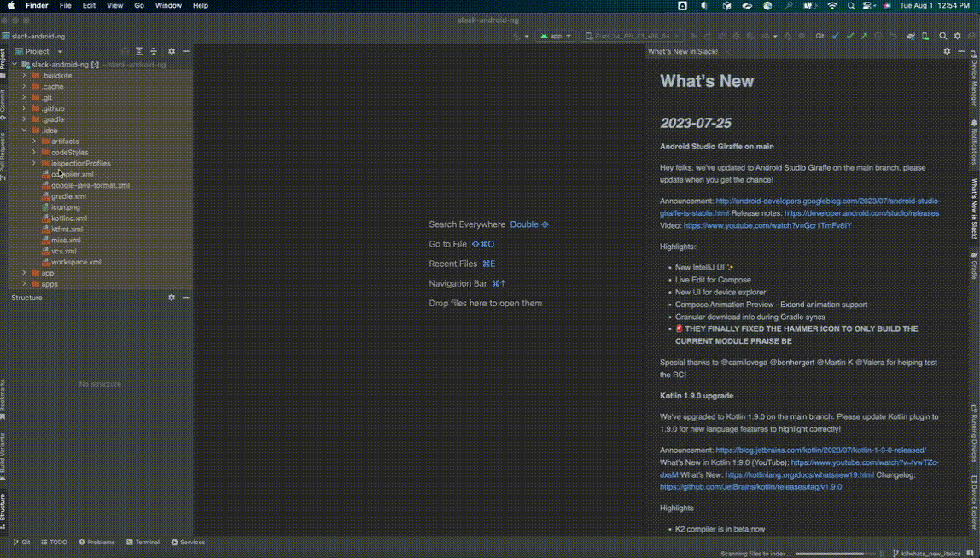980x558 pixels.
Task: Open the GitHub Kotlin v1.9.0 changelog link
Action: click(750, 487)
